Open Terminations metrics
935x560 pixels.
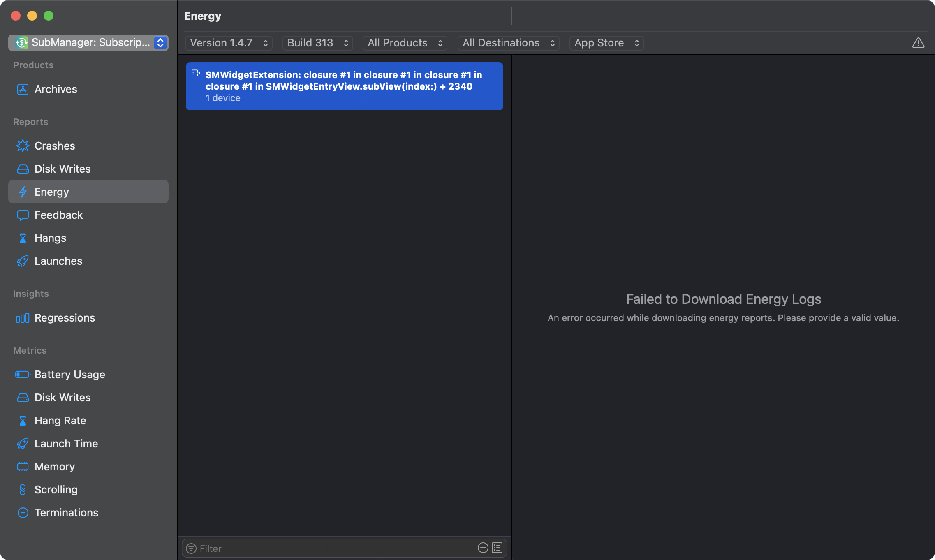[88, 513]
